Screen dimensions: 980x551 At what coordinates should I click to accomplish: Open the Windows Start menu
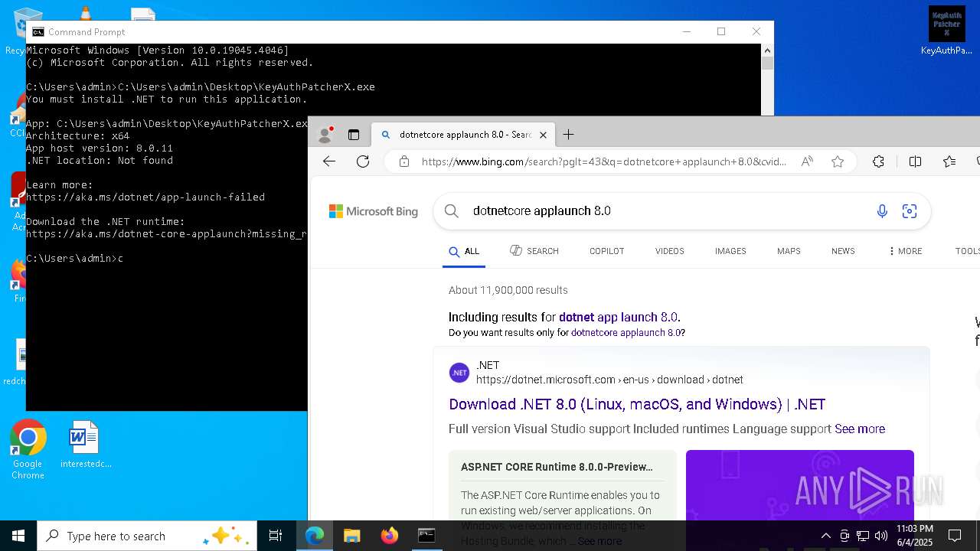[x=18, y=536]
